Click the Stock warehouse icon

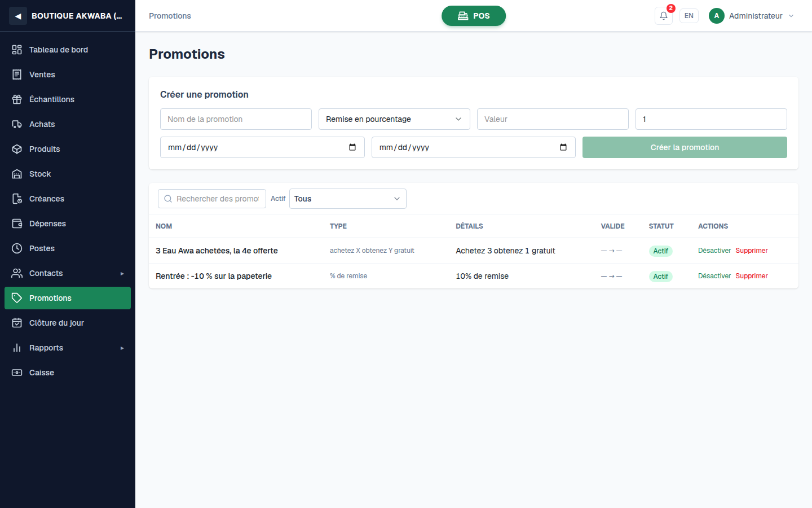point(17,174)
